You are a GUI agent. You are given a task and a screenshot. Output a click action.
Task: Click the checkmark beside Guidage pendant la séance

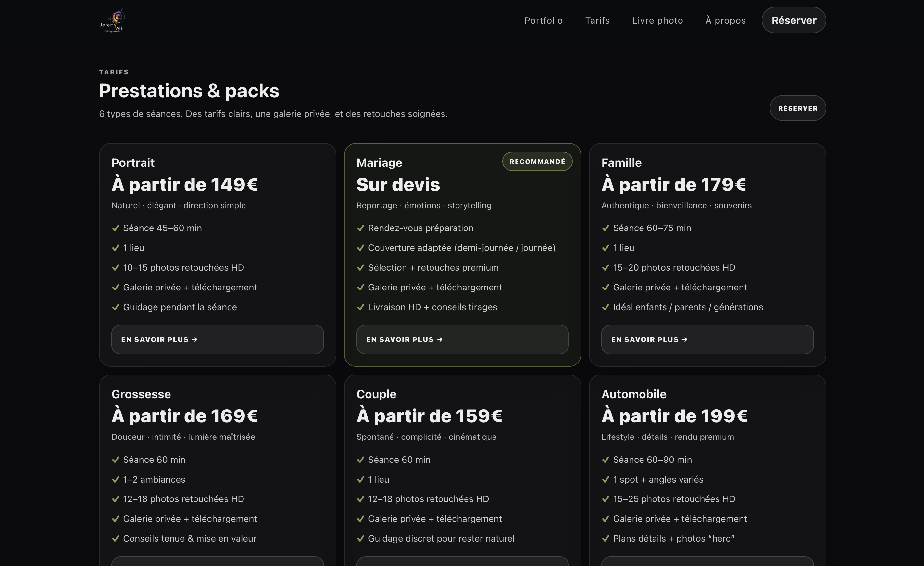click(x=116, y=307)
